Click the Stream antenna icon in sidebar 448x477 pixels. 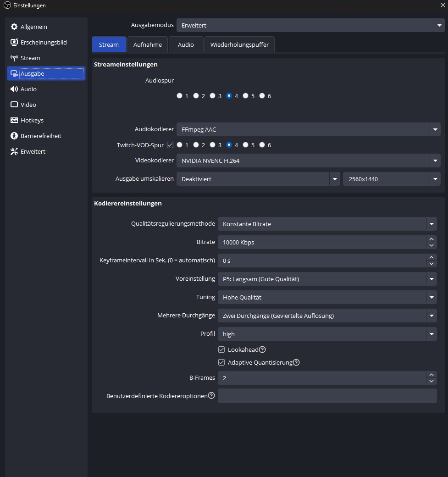point(14,58)
